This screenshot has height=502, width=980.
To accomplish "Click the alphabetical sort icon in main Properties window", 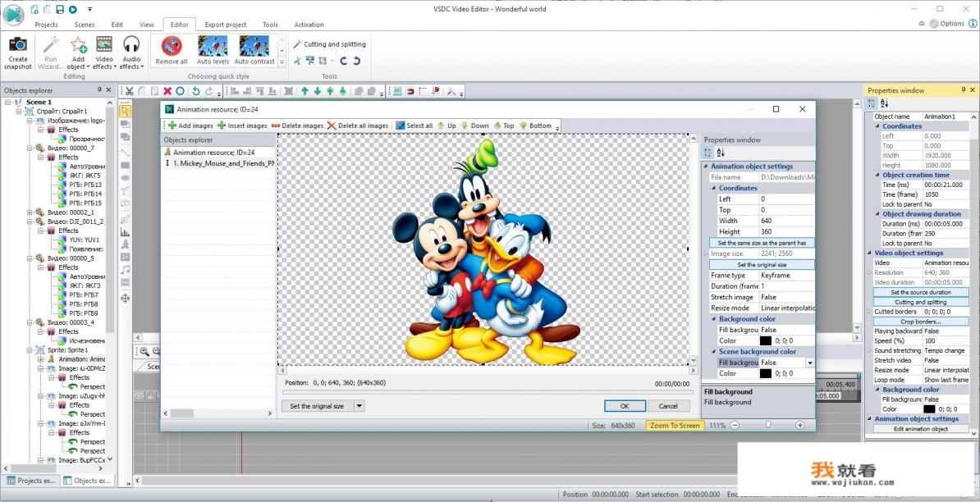I will 884,103.
